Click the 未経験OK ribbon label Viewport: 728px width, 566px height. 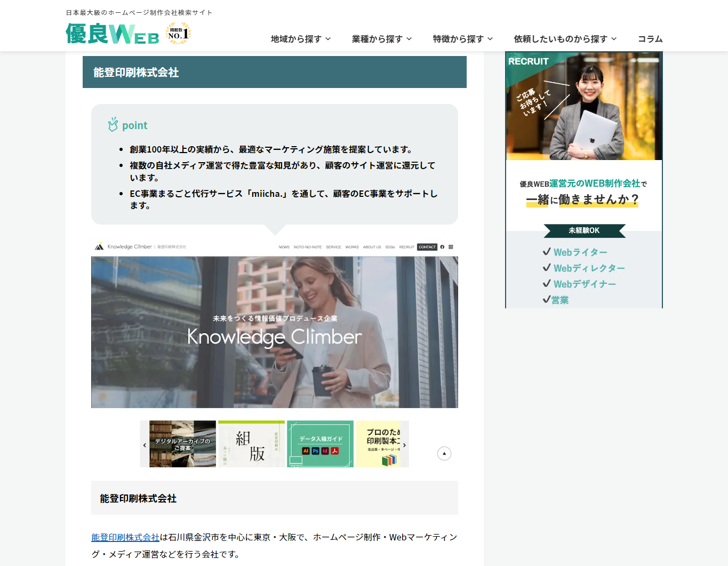[584, 230]
